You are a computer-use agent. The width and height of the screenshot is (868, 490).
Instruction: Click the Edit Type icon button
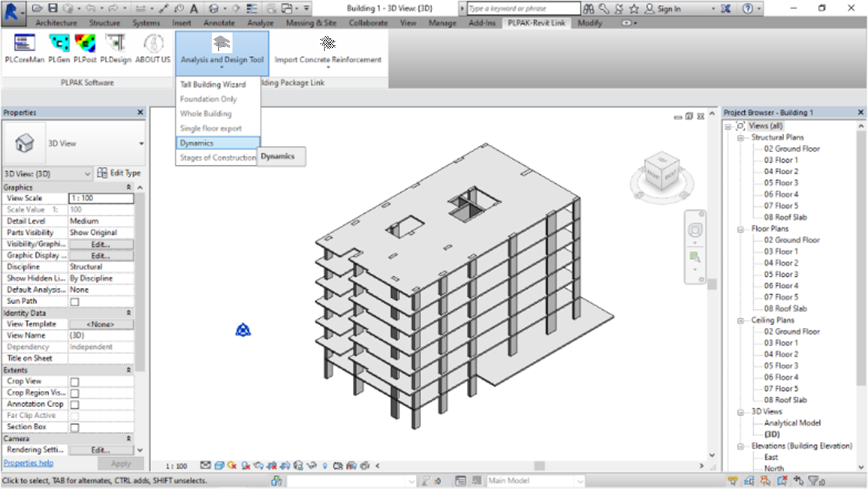pyautogui.click(x=119, y=173)
